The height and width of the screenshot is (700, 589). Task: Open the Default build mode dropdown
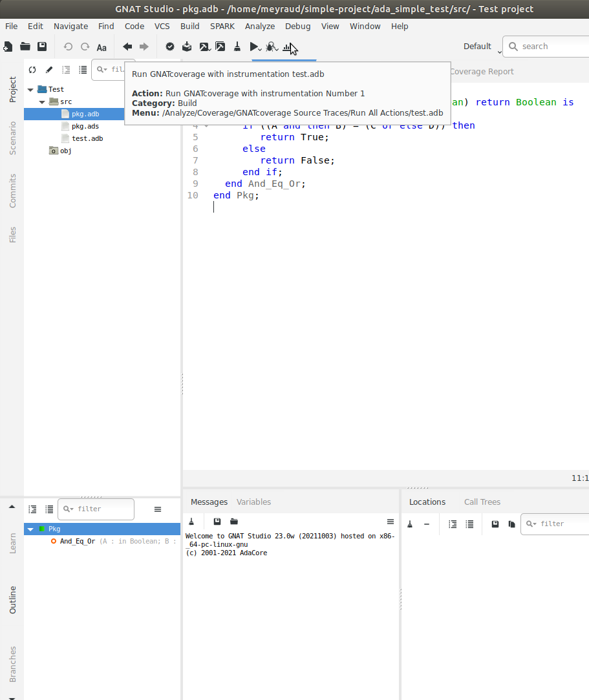482,47
